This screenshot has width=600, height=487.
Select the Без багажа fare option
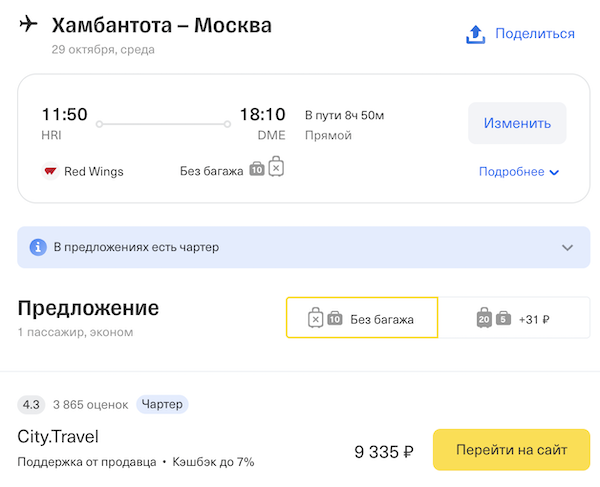tap(362, 319)
